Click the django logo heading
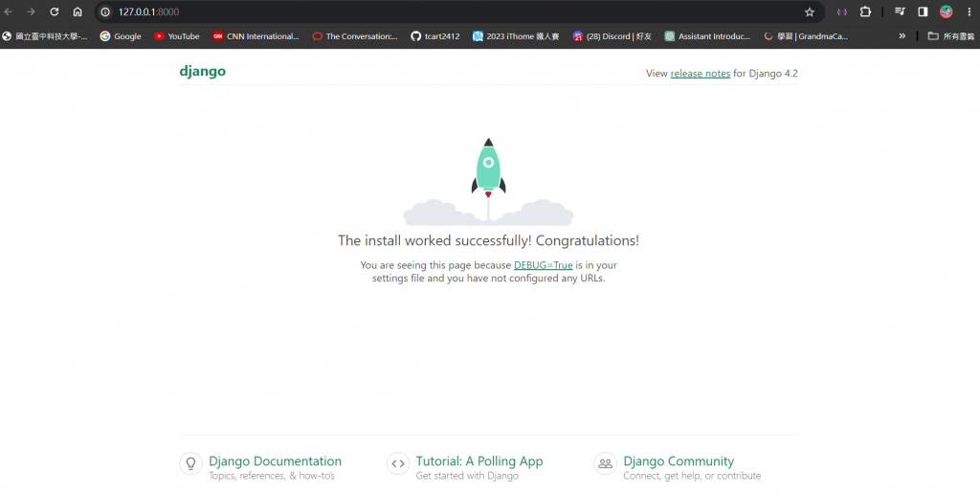980x495 pixels. tap(203, 71)
